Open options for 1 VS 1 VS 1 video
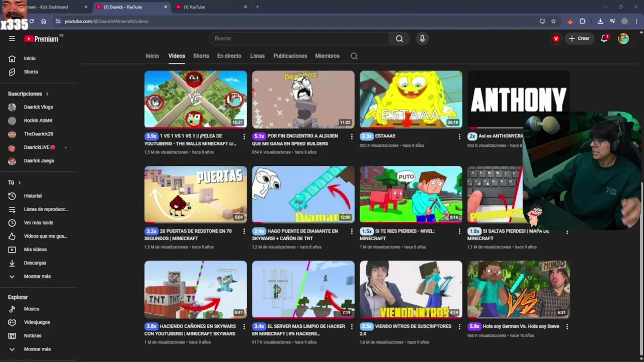Viewport: 644px width, 362px height. coord(244,136)
